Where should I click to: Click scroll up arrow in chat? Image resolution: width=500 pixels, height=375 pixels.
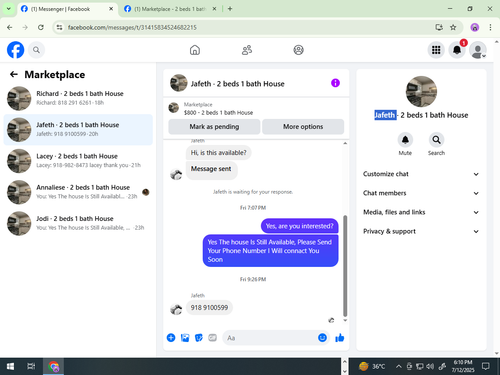(345, 143)
